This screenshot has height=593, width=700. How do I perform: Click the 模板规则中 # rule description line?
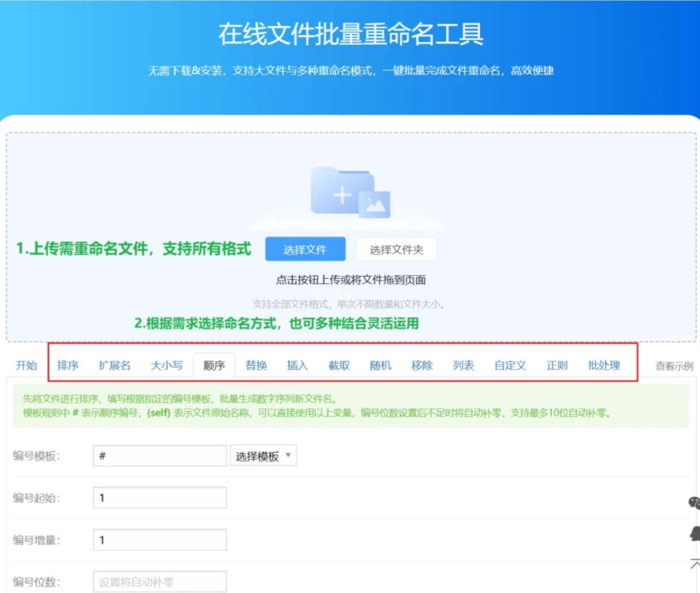click(x=317, y=413)
